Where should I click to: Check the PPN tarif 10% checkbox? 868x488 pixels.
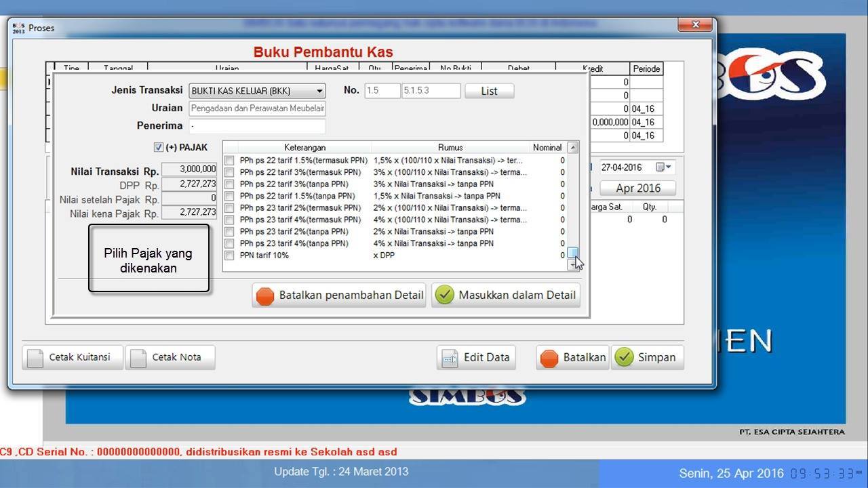coord(229,256)
